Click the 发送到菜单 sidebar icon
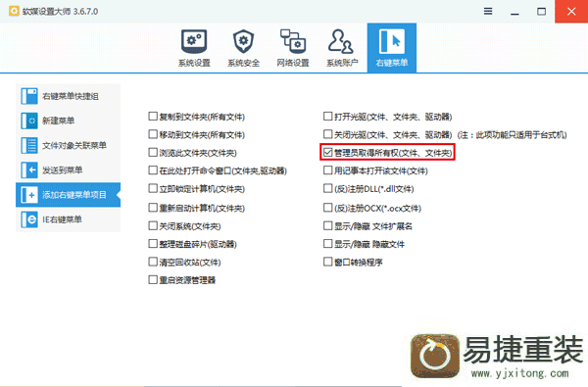This screenshot has width=588, height=387. [29, 170]
